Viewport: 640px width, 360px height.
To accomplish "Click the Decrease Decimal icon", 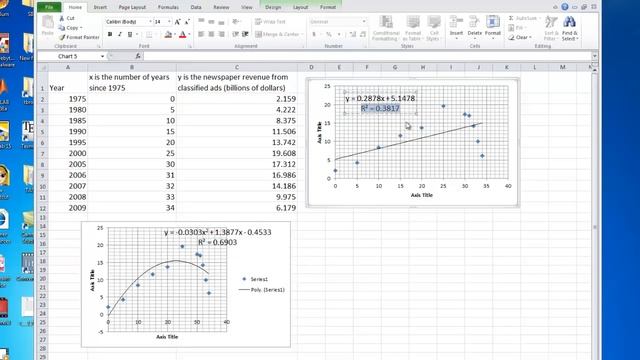I will pos(362,34).
